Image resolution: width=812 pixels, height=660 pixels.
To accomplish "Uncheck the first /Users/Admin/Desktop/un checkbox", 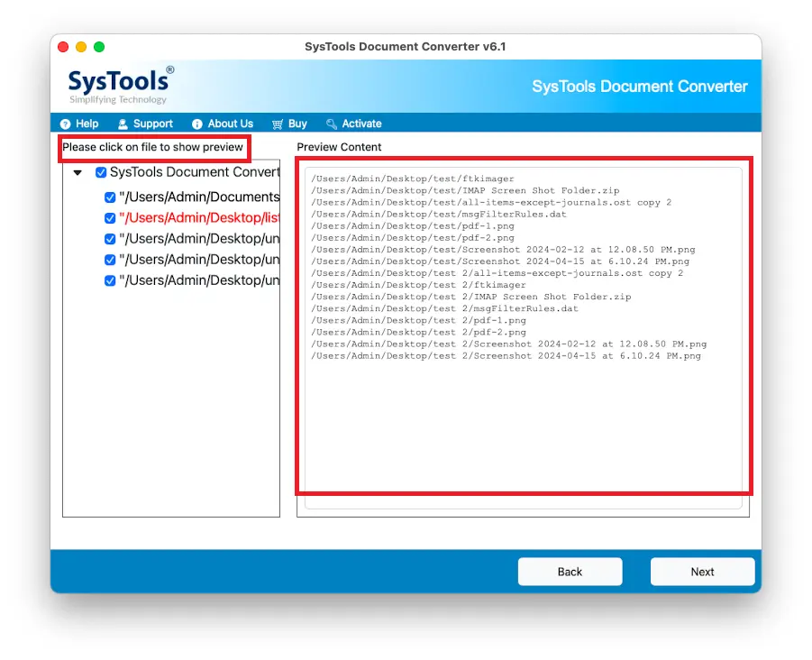I will click(110, 239).
